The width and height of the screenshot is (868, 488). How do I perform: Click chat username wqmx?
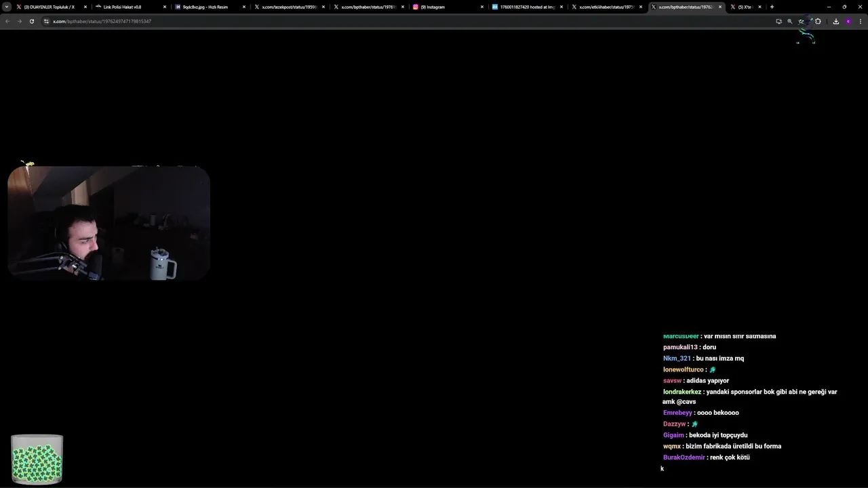(x=672, y=446)
